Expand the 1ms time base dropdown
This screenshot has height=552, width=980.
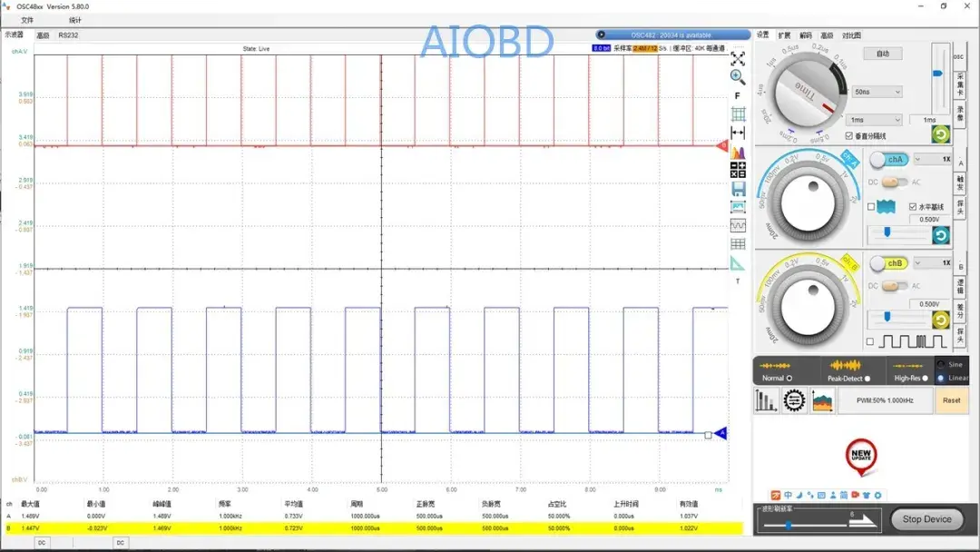point(875,120)
